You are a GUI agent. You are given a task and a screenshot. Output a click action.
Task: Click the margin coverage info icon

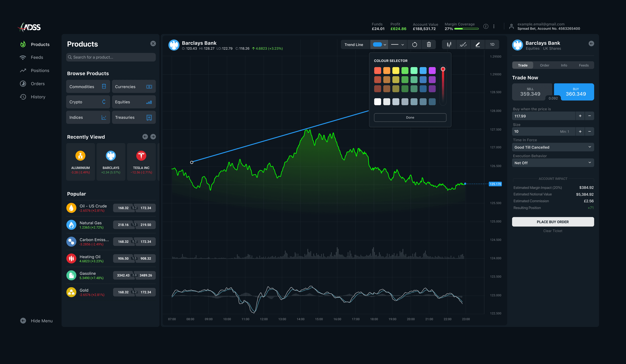pos(486,26)
